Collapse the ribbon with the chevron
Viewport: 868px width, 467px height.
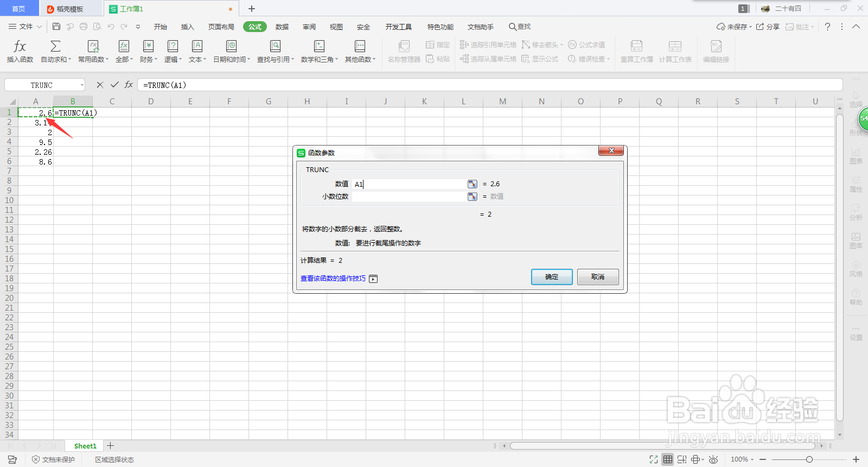[x=856, y=27]
